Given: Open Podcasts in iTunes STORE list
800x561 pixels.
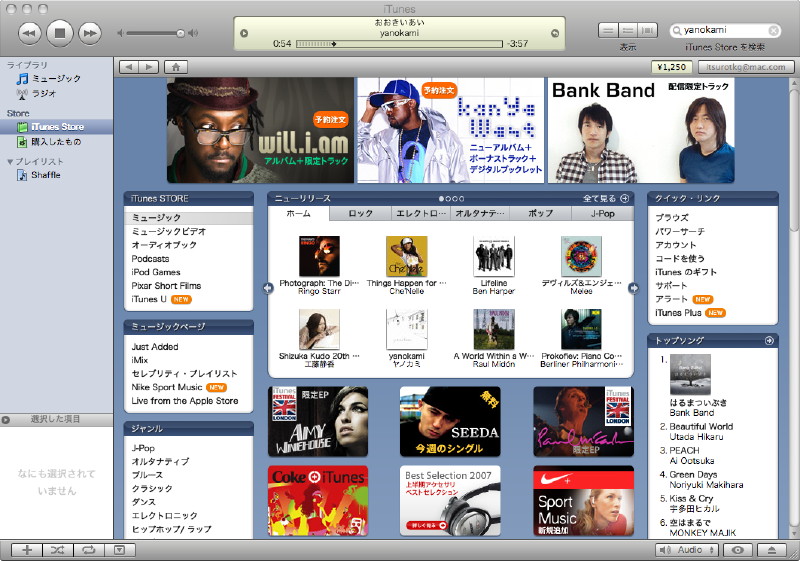Looking at the screenshot, I should pyautogui.click(x=150, y=259).
